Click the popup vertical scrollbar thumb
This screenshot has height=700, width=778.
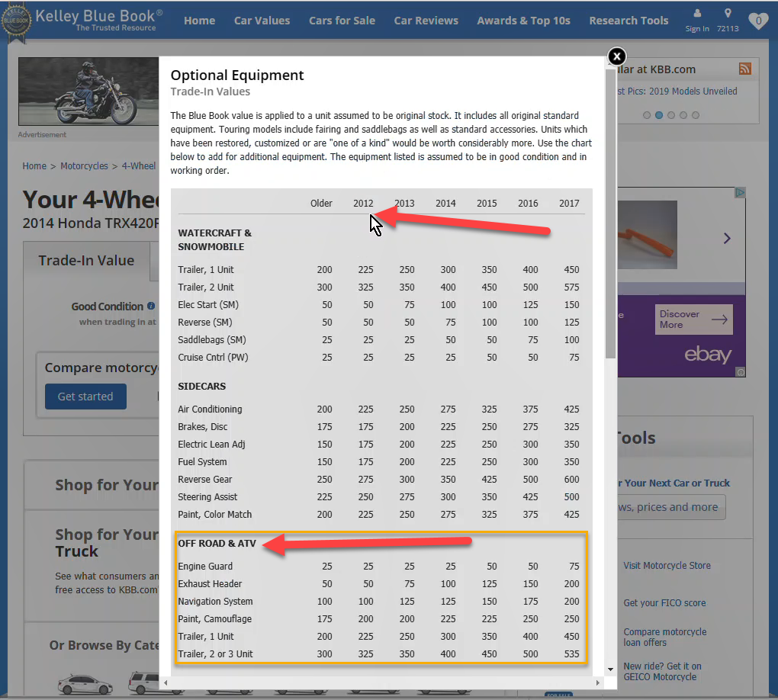coord(611,214)
